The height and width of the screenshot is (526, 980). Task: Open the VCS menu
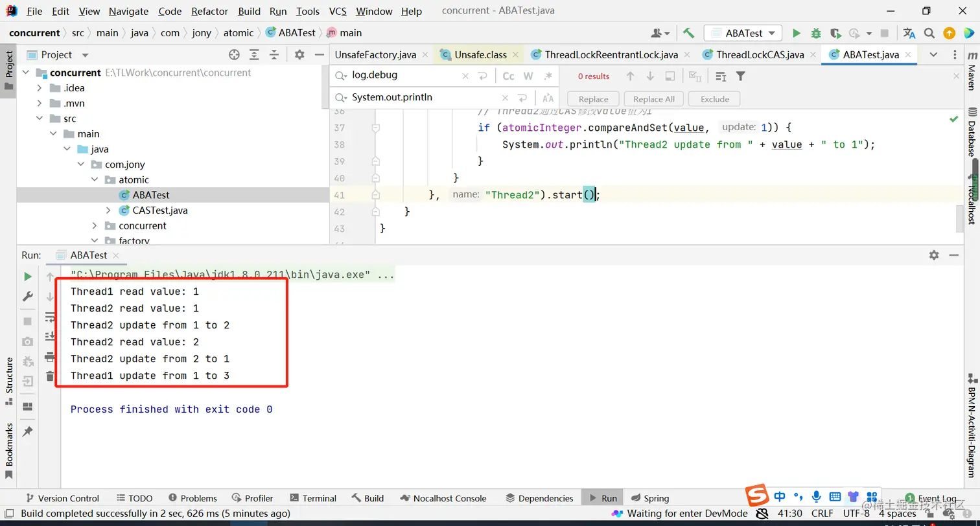[x=338, y=11]
